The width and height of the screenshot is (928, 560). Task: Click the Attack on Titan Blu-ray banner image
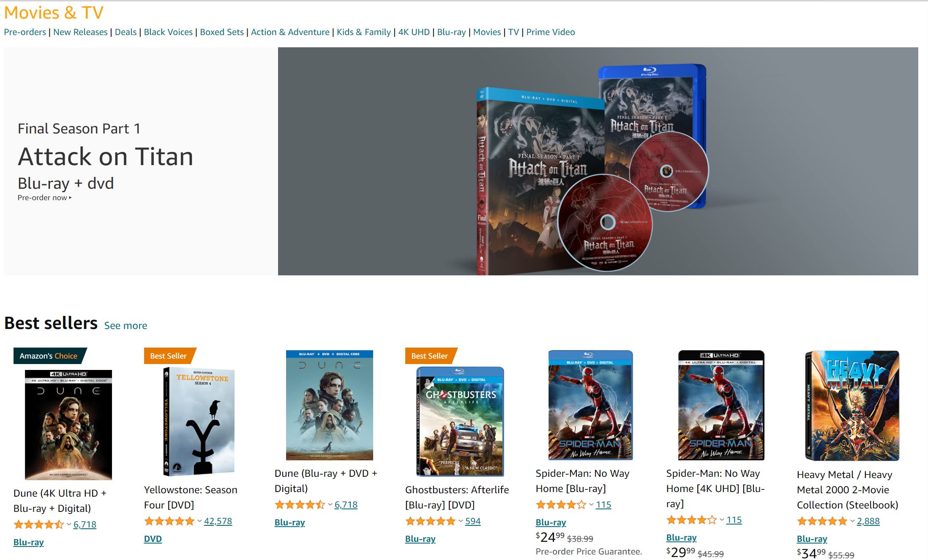click(598, 161)
